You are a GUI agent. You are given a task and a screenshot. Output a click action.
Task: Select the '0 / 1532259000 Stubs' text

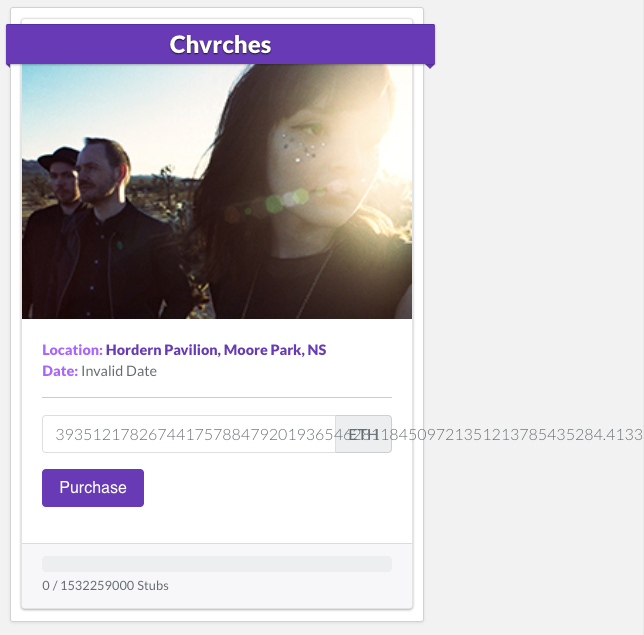pyautogui.click(x=105, y=585)
